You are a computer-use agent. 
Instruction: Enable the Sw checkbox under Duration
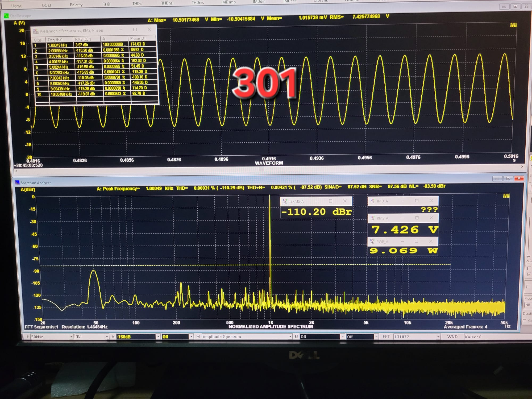525,321
